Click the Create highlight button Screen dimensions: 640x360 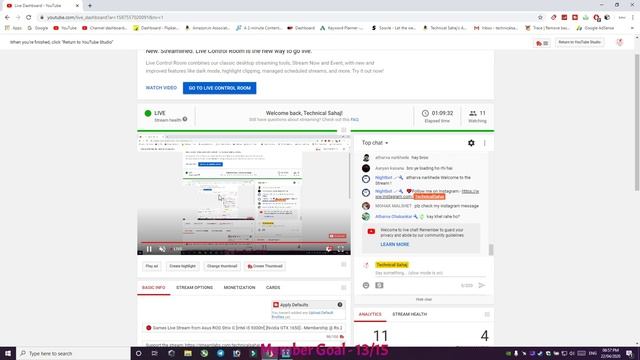pos(182,266)
